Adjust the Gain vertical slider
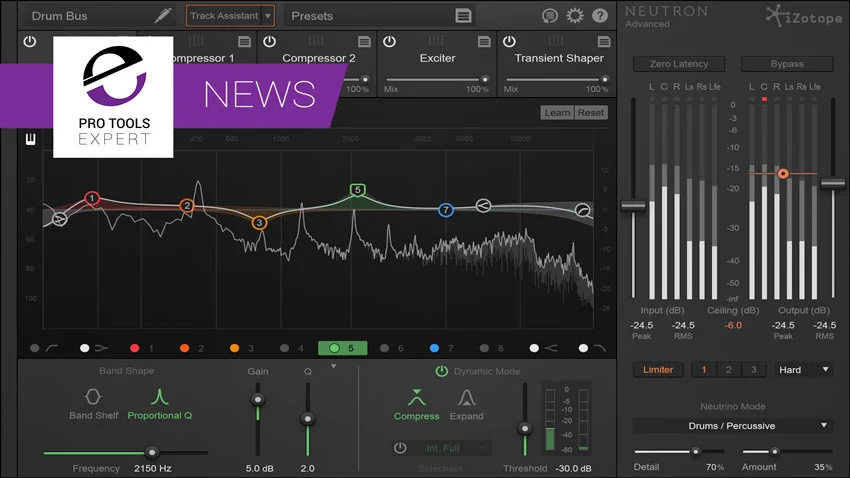The image size is (850, 478). [x=257, y=399]
